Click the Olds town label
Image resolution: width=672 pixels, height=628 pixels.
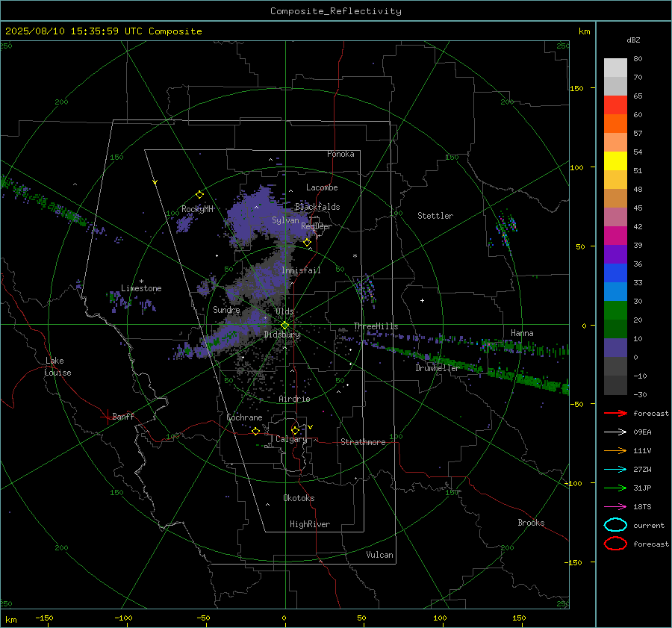(x=284, y=311)
